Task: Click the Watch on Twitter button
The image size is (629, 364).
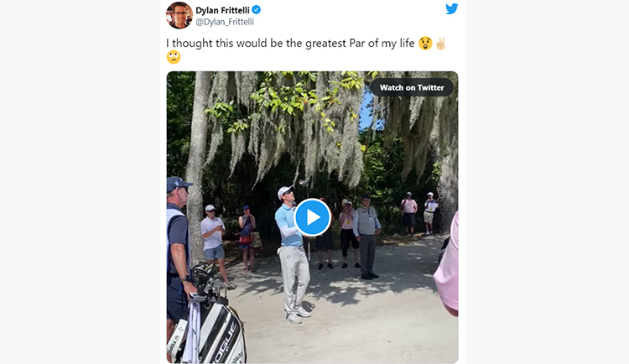Action: [x=412, y=87]
